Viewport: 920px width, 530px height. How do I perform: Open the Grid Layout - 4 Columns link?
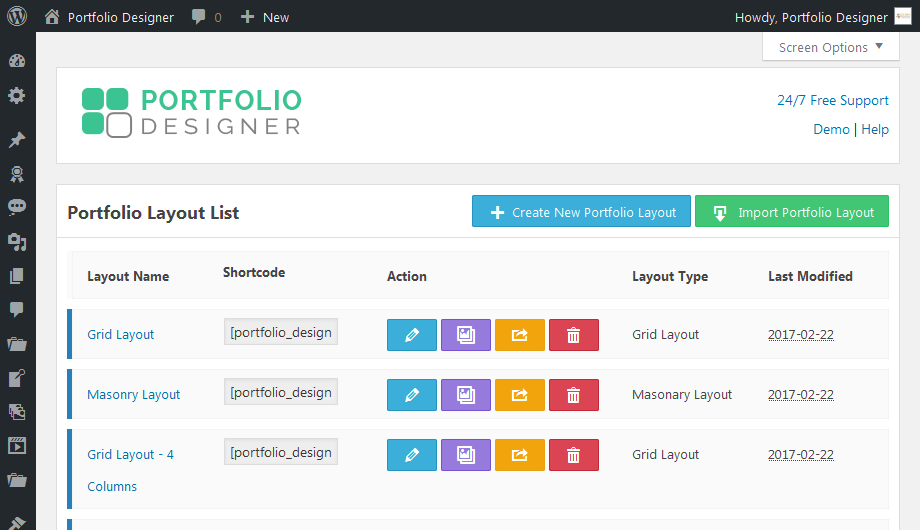130,470
